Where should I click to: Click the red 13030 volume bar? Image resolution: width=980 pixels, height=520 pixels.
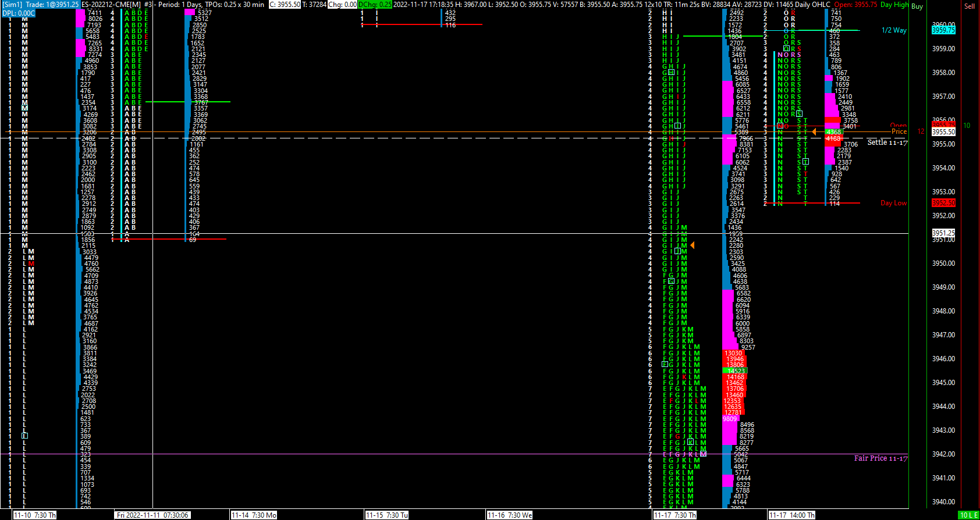pyautogui.click(x=733, y=353)
